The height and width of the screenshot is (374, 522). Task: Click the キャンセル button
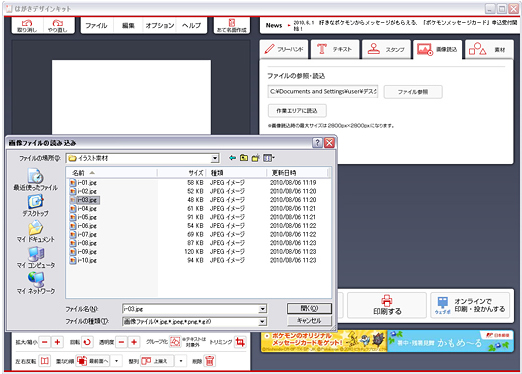[309, 321]
